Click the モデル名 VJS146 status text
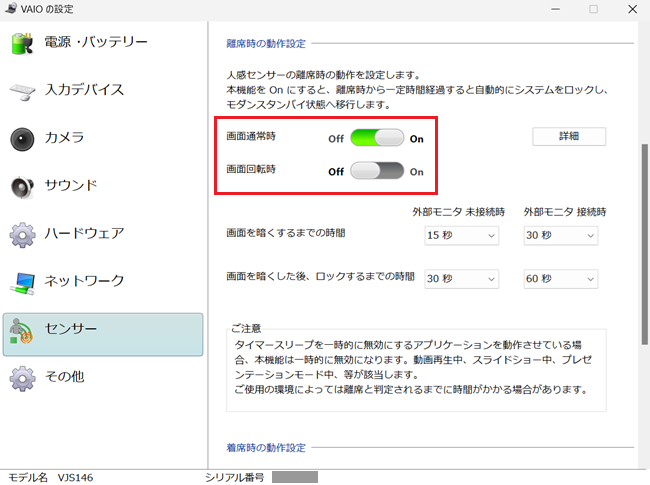This screenshot has height=485, width=650. point(51,478)
